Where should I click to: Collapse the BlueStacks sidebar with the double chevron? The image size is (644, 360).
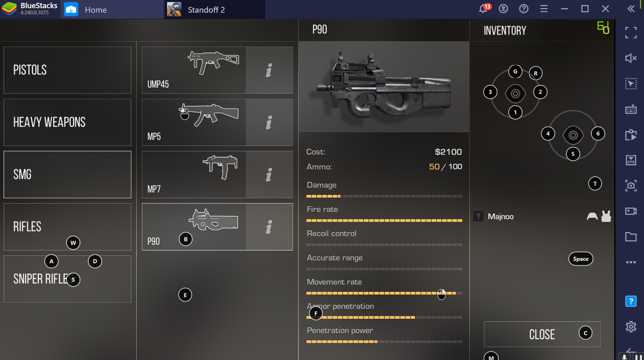pos(631,9)
